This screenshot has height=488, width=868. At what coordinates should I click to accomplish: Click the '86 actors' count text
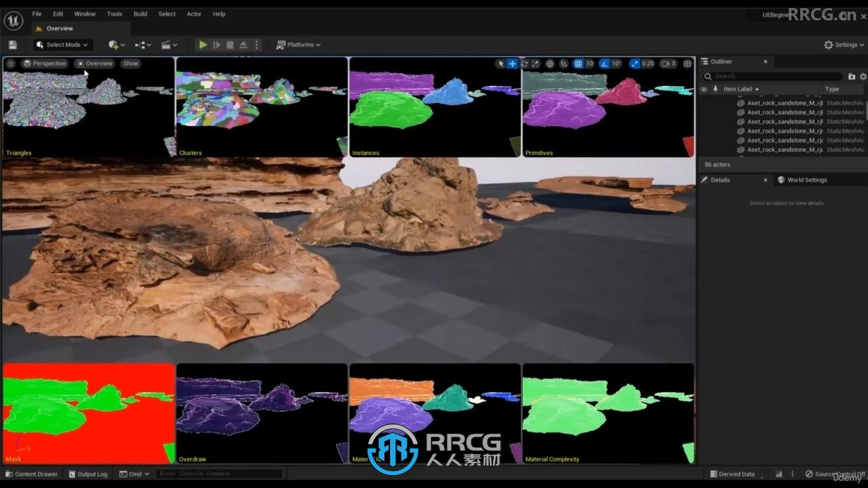pos(717,165)
